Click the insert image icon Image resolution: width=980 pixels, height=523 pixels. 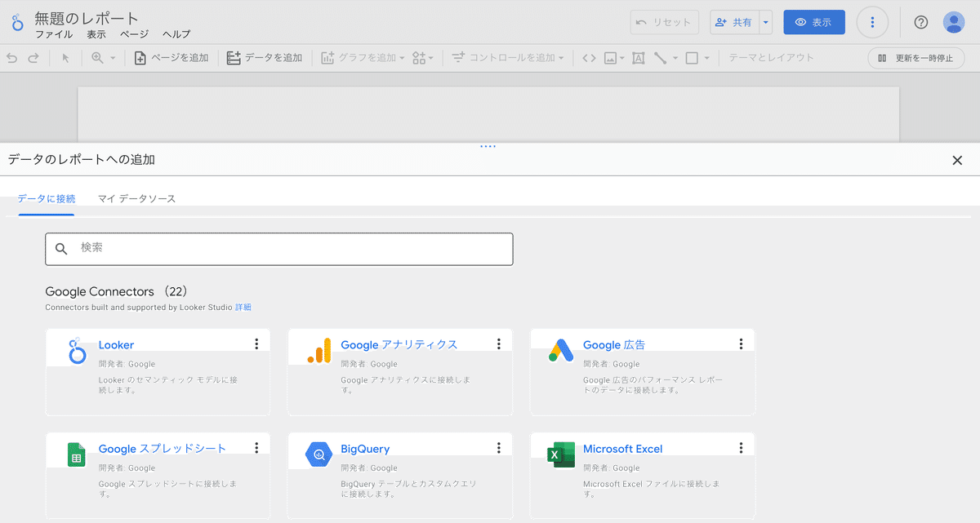(x=610, y=58)
